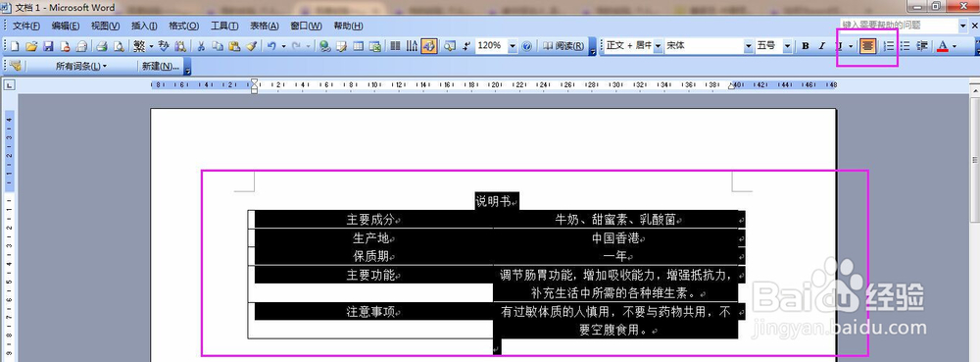This screenshot has height=362, width=980.
Task: Expand the undo history arrow
Action: (284, 46)
